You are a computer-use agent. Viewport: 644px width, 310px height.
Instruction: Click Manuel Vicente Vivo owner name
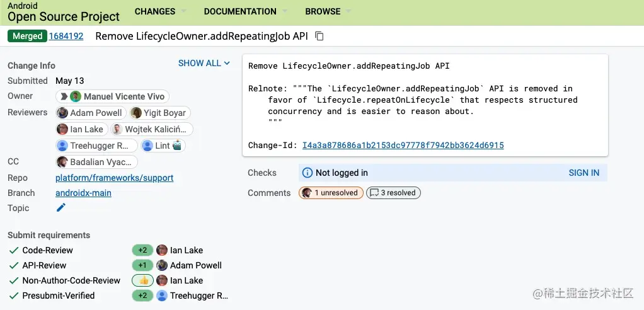point(124,96)
